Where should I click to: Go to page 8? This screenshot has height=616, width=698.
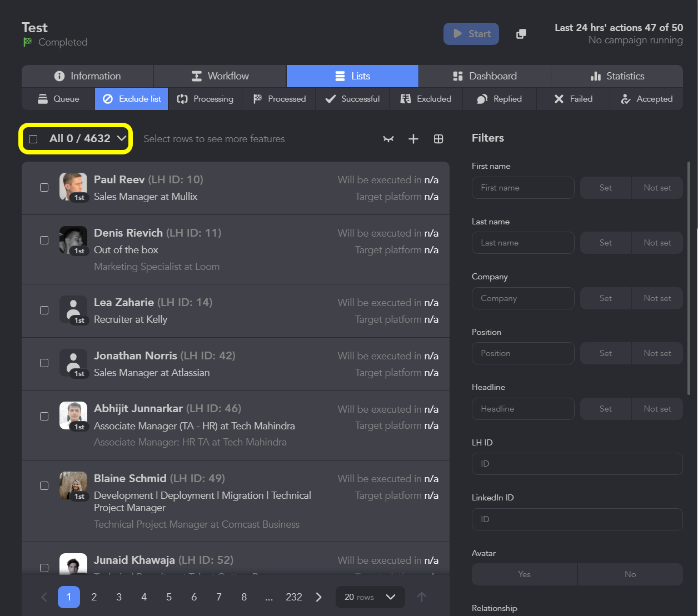point(244,597)
